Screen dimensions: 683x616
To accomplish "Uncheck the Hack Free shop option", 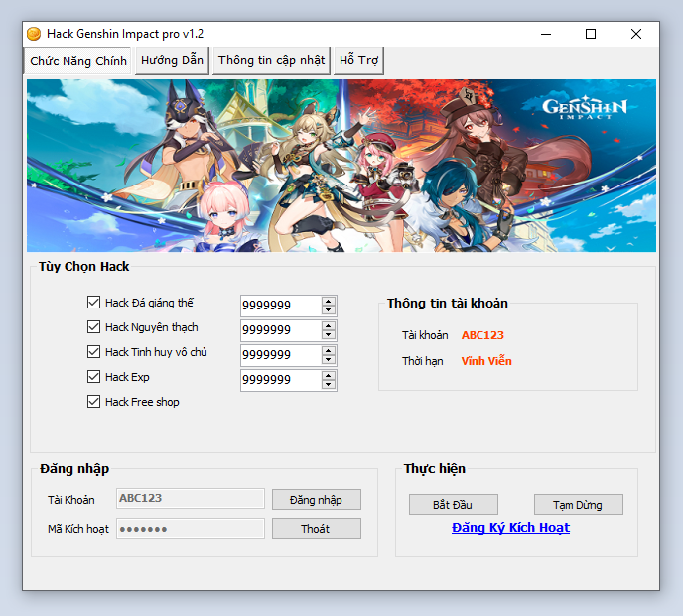I will 94,402.
